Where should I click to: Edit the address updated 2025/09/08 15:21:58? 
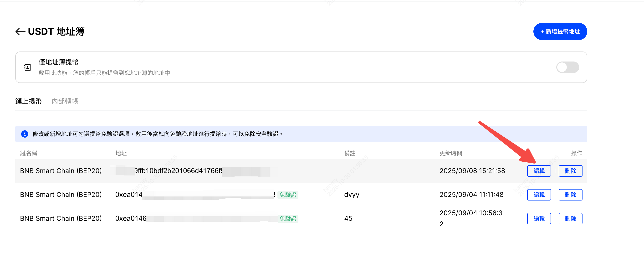coord(539,171)
